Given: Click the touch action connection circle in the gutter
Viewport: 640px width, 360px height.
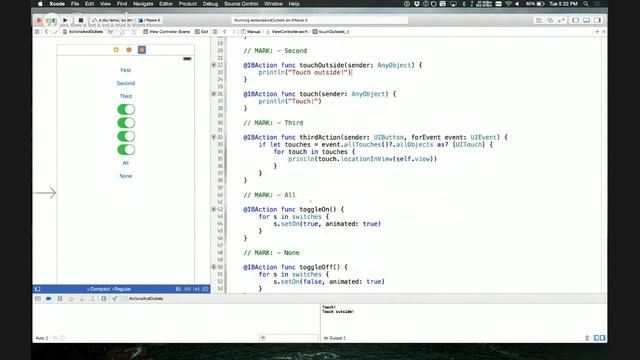Looking at the screenshot, I should click(213, 94).
